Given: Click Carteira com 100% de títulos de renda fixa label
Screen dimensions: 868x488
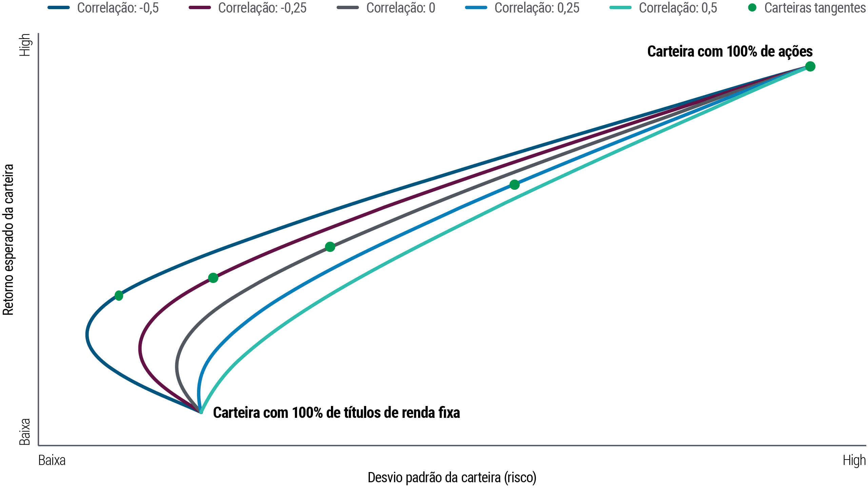Looking at the screenshot, I should click(x=336, y=413).
